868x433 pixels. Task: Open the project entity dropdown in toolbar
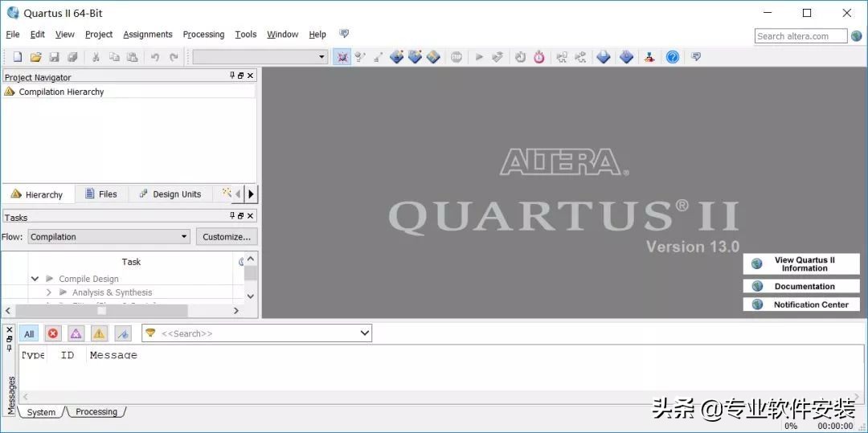[x=260, y=57]
